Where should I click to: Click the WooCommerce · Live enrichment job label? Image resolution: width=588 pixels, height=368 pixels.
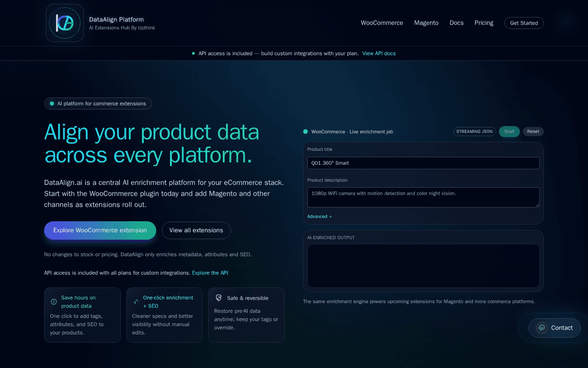click(352, 132)
